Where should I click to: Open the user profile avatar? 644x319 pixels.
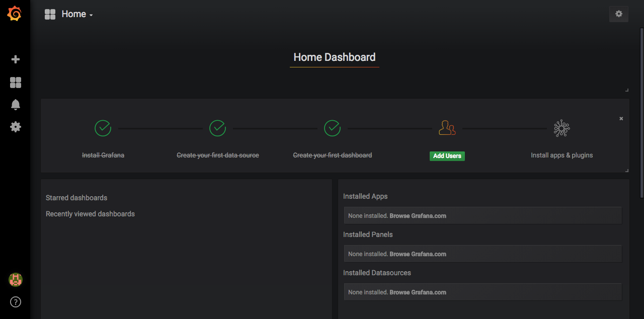point(16,280)
